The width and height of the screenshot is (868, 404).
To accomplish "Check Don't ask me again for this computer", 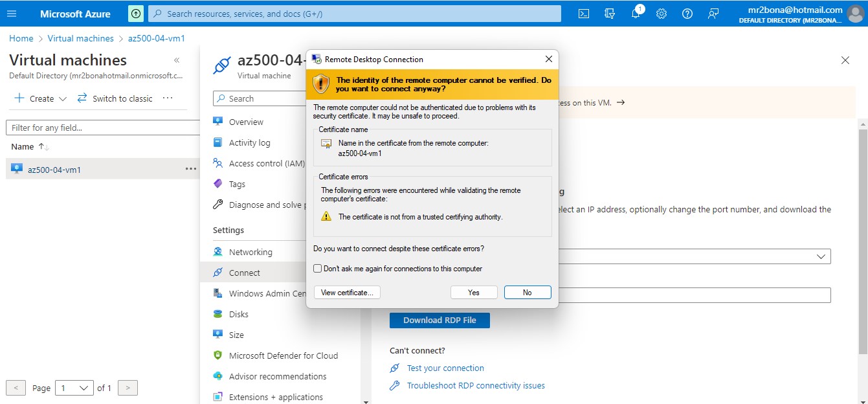I will [x=317, y=268].
